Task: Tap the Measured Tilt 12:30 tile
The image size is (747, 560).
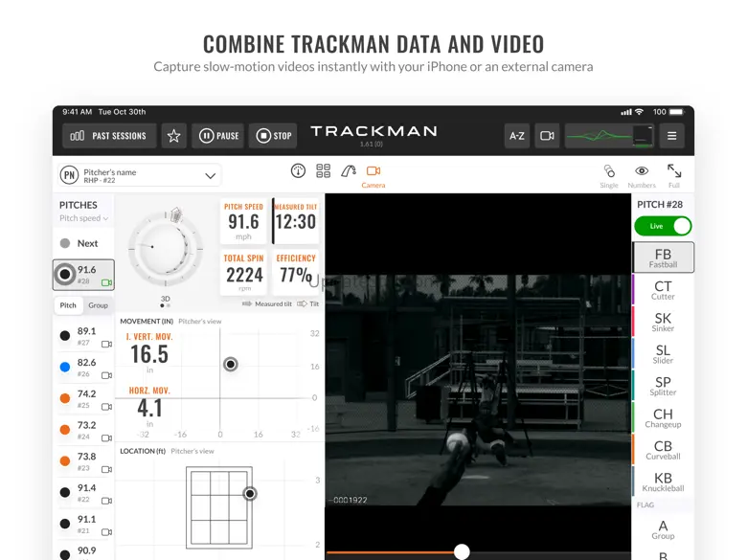Action: click(295, 221)
